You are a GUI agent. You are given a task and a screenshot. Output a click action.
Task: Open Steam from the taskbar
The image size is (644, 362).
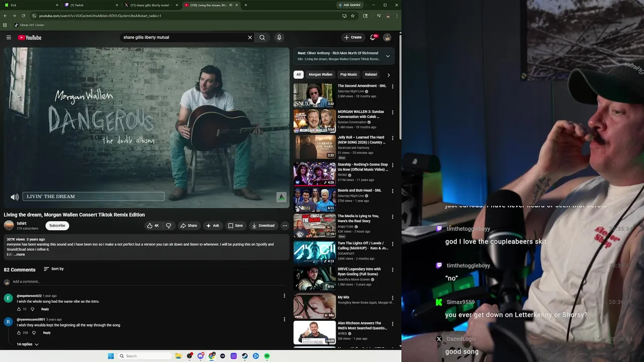tap(245, 356)
